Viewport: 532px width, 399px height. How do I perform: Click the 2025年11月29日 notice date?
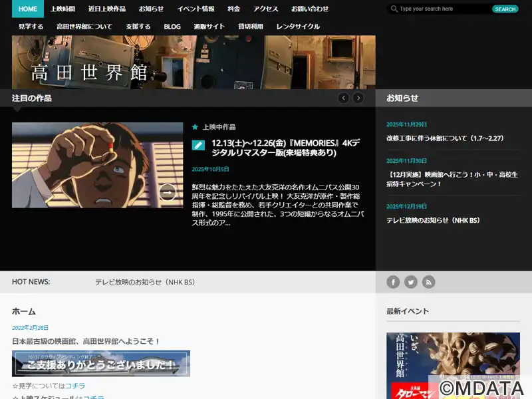(x=406, y=124)
